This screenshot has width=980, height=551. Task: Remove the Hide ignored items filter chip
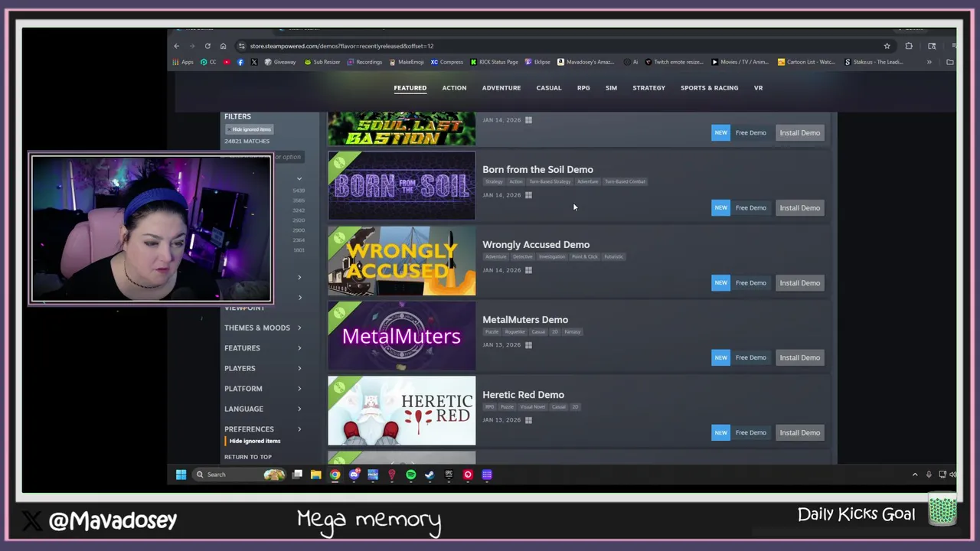pos(250,129)
